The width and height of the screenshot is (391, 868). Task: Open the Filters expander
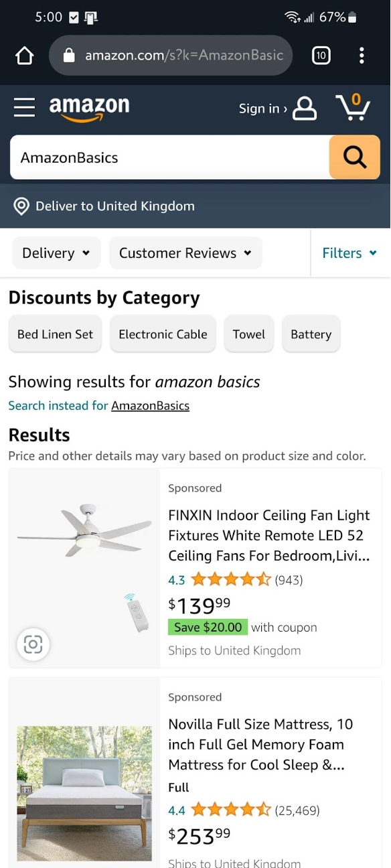(x=349, y=253)
